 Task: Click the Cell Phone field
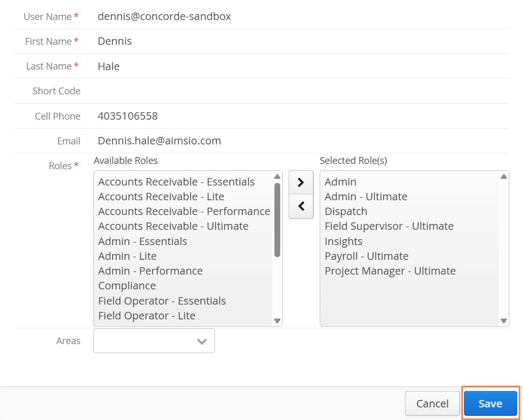(302, 116)
